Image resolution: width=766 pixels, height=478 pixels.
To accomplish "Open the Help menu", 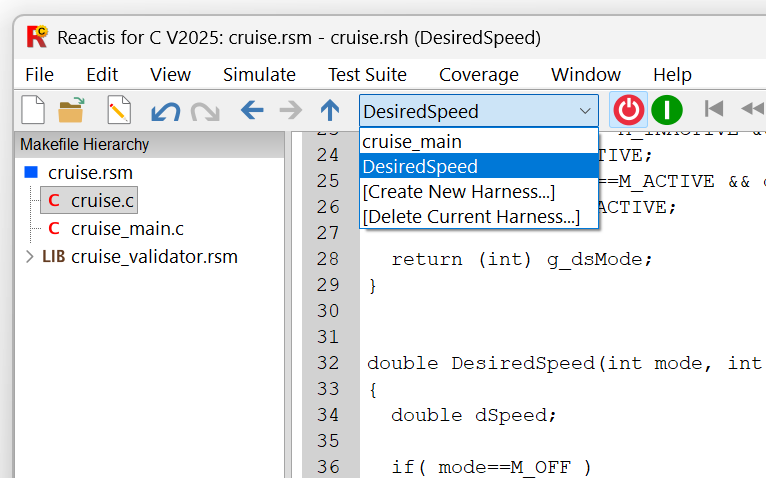I will 672,75.
